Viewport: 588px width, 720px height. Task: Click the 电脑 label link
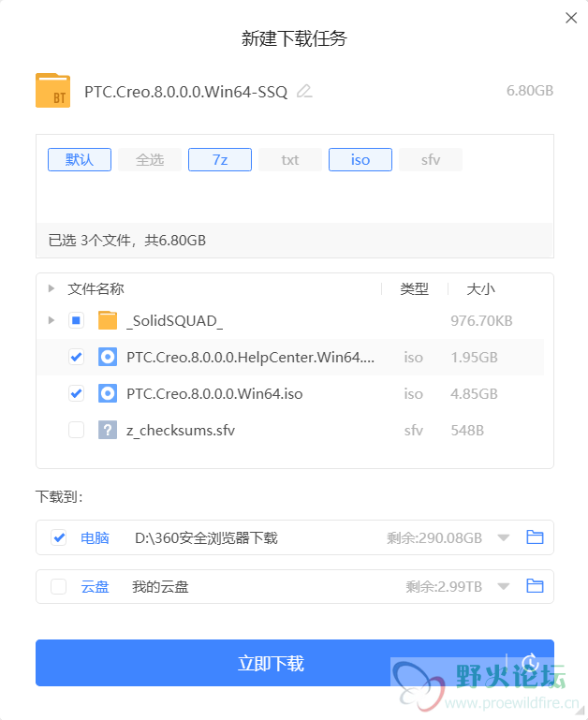pyautogui.click(x=96, y=537)
